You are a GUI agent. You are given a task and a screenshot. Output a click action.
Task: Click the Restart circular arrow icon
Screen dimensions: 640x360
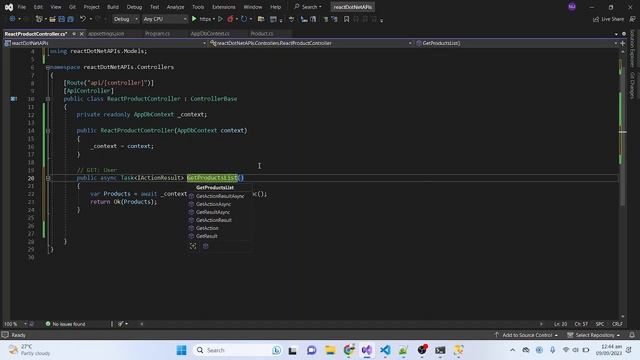244,19
